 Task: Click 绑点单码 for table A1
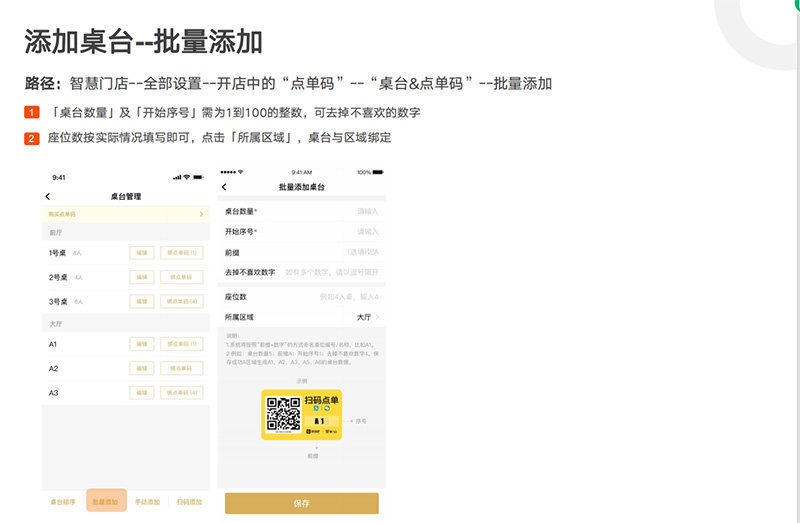pyautogui.click(x=182, y=344)
